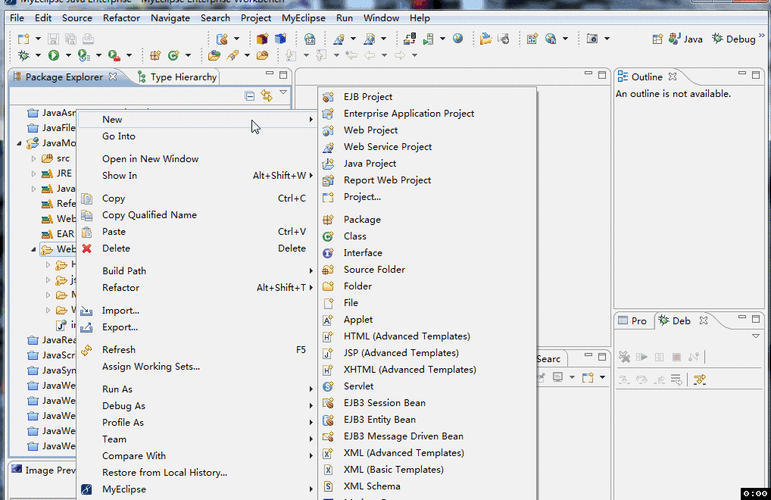The height and width of the screenshot is (500, 771).
Task: Select Web Service Project from submenu
Action: tap(387, 147)
